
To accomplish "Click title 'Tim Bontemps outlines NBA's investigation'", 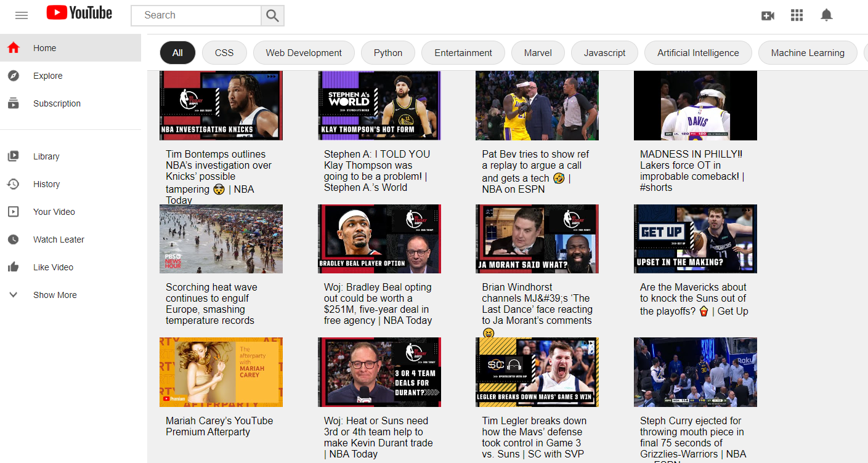I will click(219, 177).
